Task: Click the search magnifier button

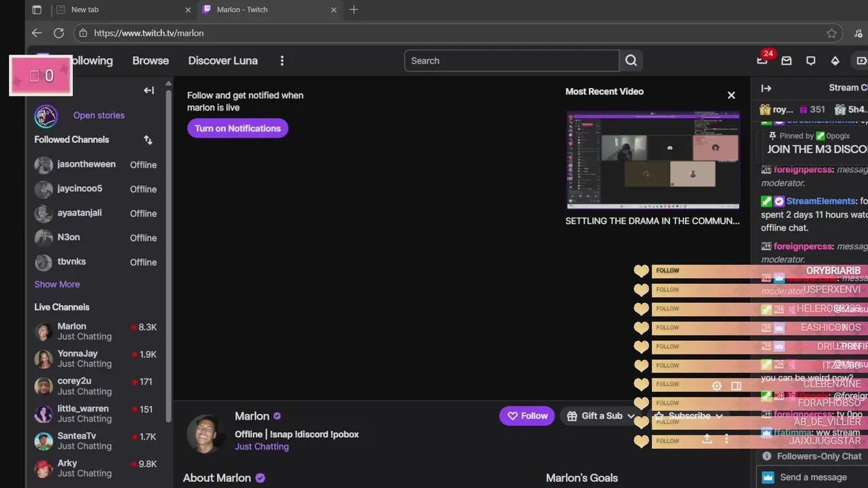Action: (x=631, y=60)
